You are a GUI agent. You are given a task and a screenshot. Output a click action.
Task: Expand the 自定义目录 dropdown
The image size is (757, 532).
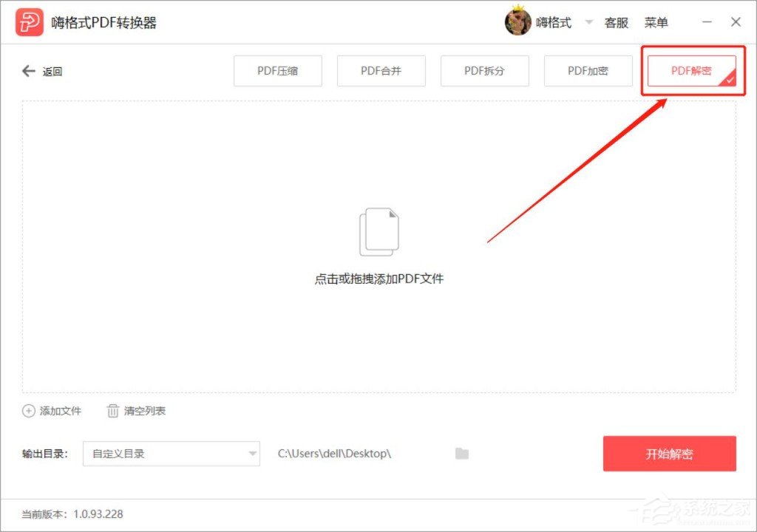click(x=170, y=454)
